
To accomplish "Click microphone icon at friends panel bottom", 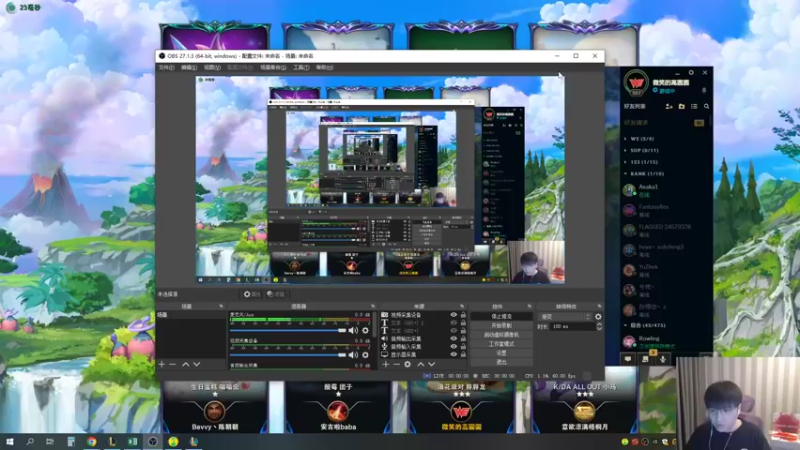I will coord(663,359).
